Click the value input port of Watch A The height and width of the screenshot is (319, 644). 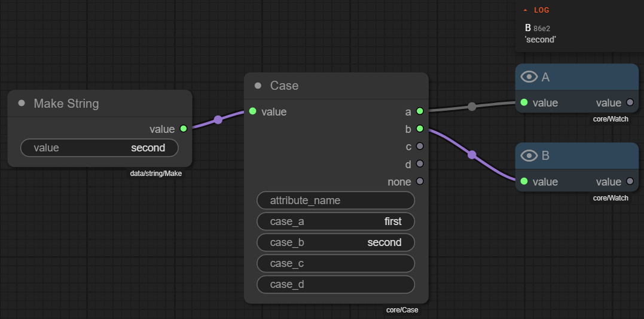[524, 102]
